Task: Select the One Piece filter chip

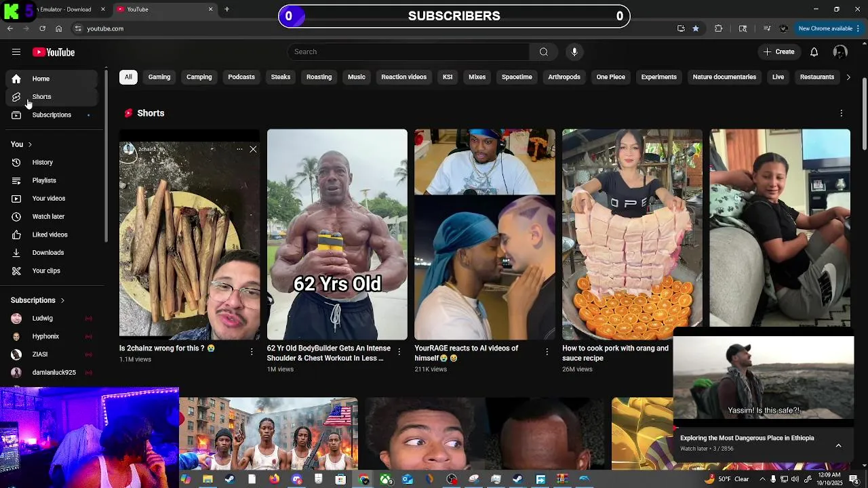Action: [611, 77]
